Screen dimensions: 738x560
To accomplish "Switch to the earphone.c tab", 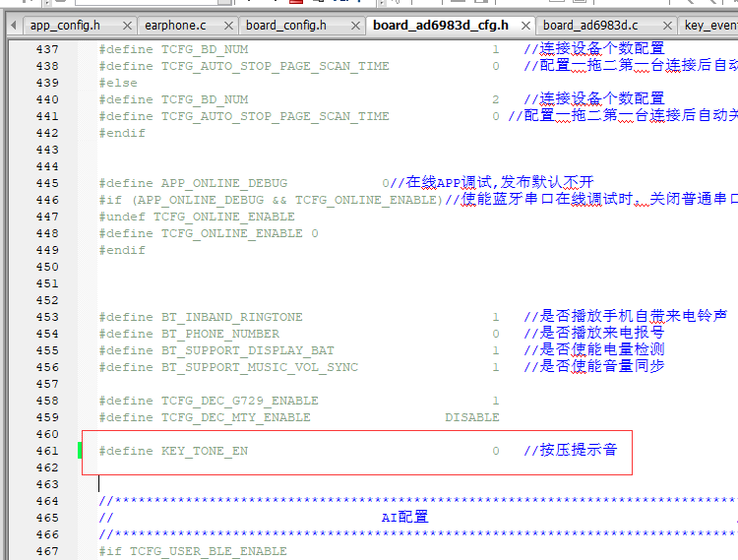I will click(x=175, y=26).
